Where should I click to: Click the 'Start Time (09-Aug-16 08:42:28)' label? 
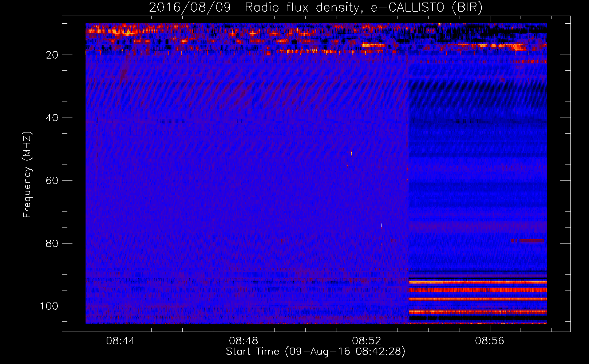tap(316, 352)
